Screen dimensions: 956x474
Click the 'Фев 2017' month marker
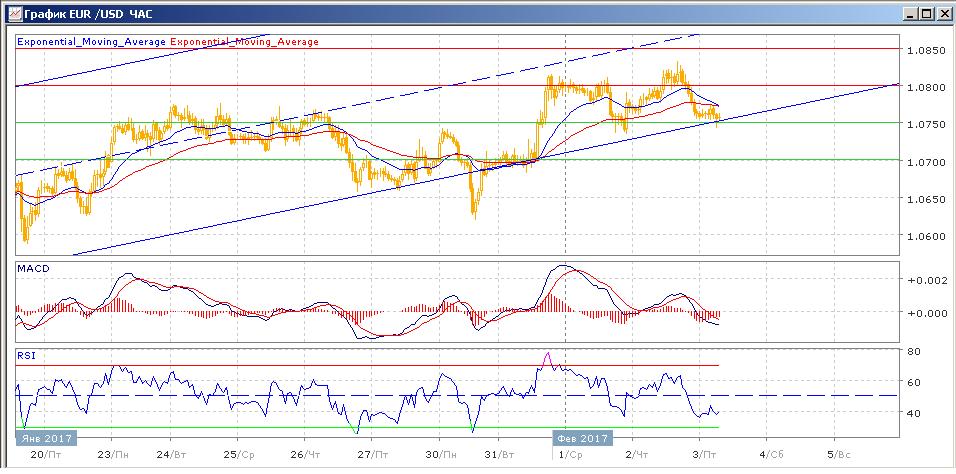point(581,438)
